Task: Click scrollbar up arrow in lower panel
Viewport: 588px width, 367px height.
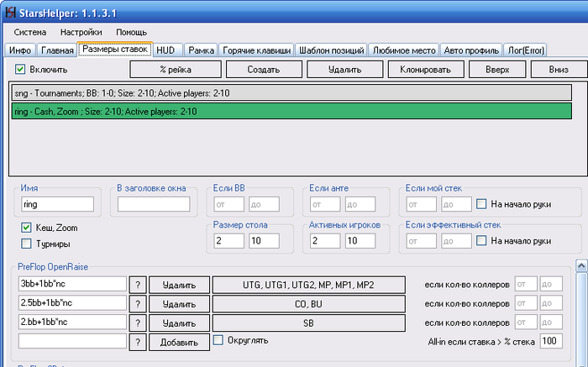Action: 581,266
